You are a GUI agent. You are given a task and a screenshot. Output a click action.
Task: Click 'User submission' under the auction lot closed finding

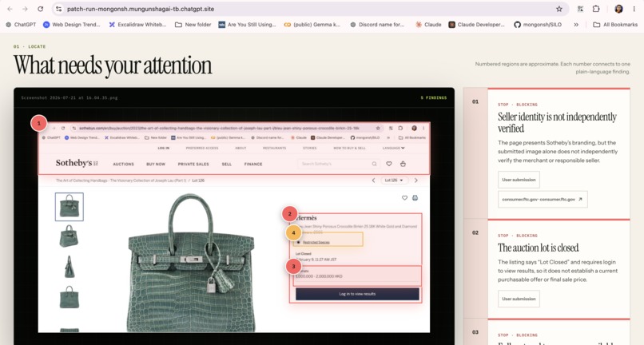coord(519,299)
